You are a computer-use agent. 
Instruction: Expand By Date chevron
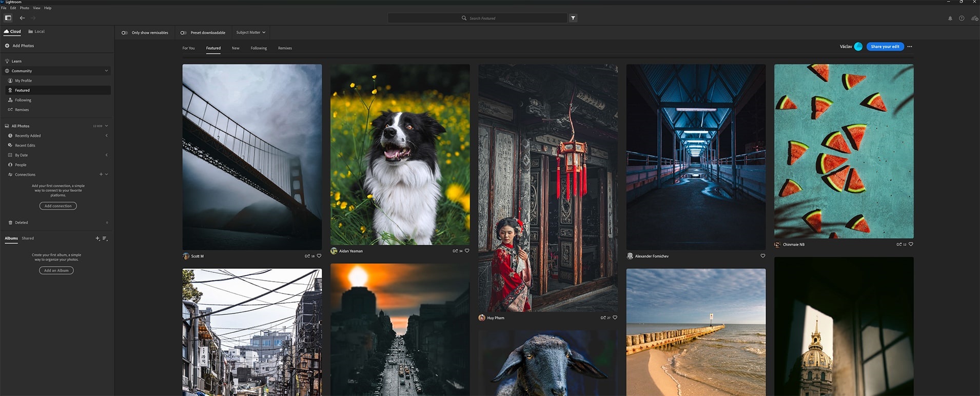[x=106, y=155]
